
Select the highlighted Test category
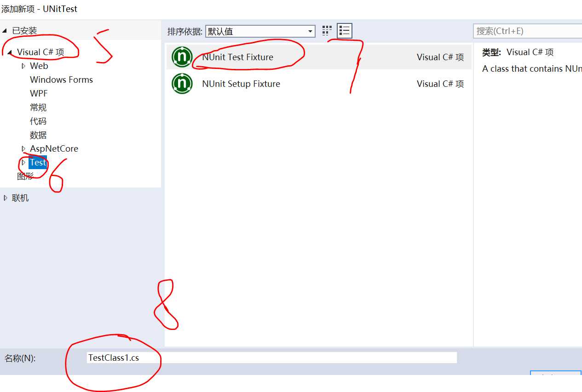click(x=38, y=162)
